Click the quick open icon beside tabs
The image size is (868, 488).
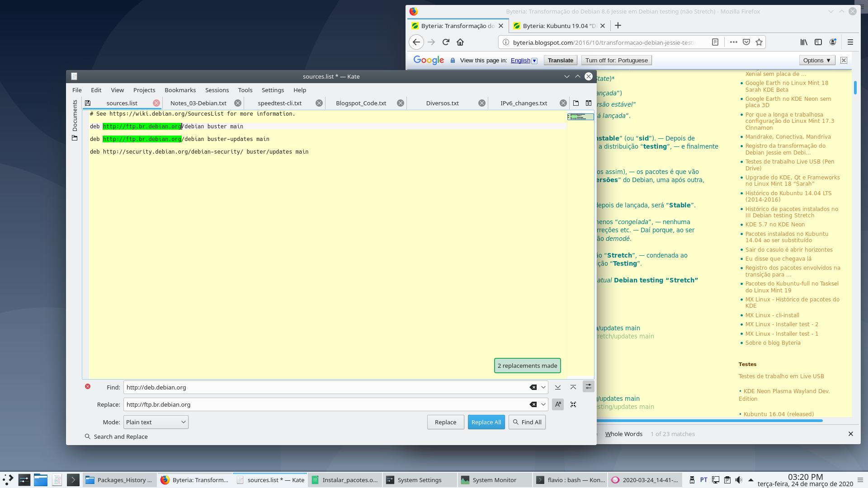576,103
